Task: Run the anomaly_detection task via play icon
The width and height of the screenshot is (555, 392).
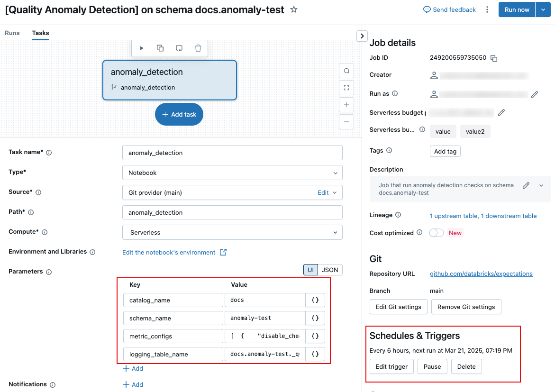Action: (x=141, y=48)
